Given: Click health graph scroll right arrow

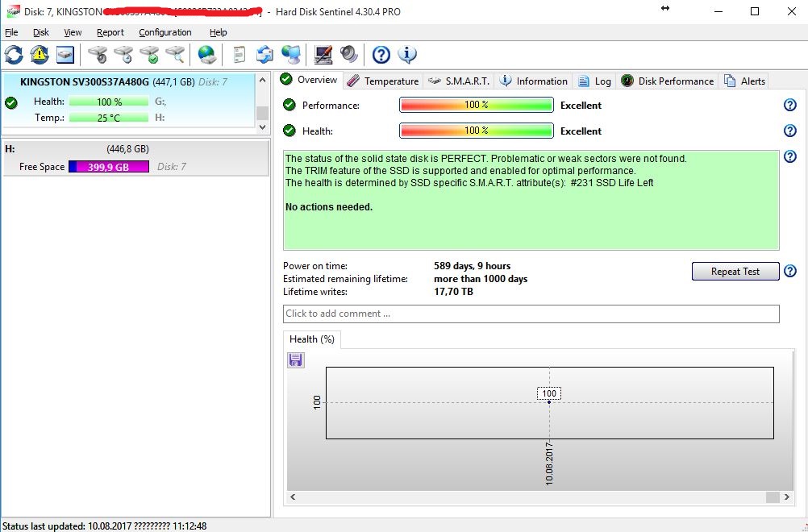Looking at the screenshot, I should click(x=787, y=497).
